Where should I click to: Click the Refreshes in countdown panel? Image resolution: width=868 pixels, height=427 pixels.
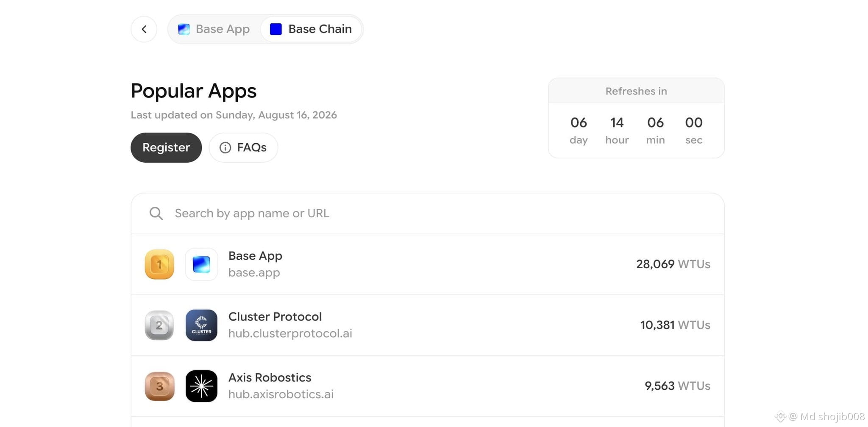click(x=636, y=118)
